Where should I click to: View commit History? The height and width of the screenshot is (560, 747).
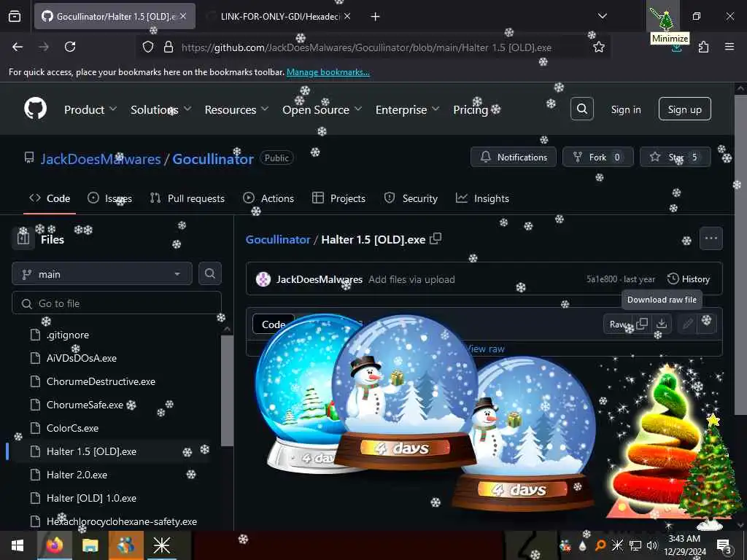[689, 279]
